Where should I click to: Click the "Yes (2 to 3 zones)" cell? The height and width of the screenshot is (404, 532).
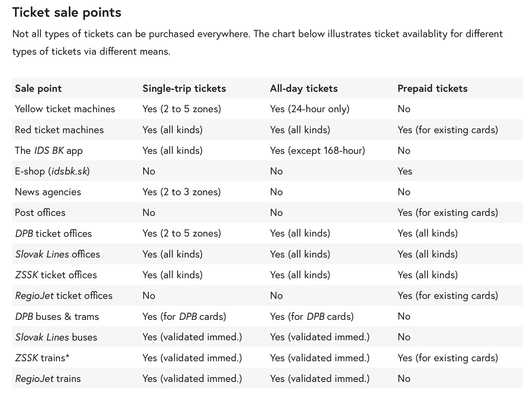tap(181, 192)
